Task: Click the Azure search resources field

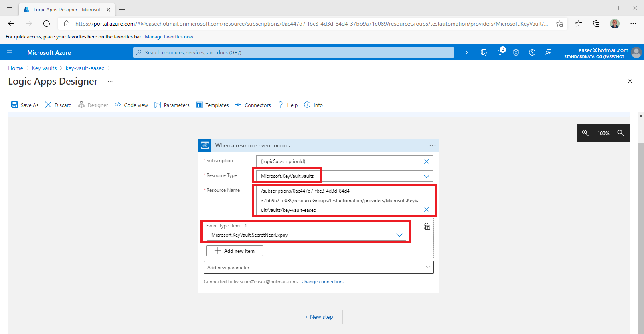Action: [x=293, y=52]
